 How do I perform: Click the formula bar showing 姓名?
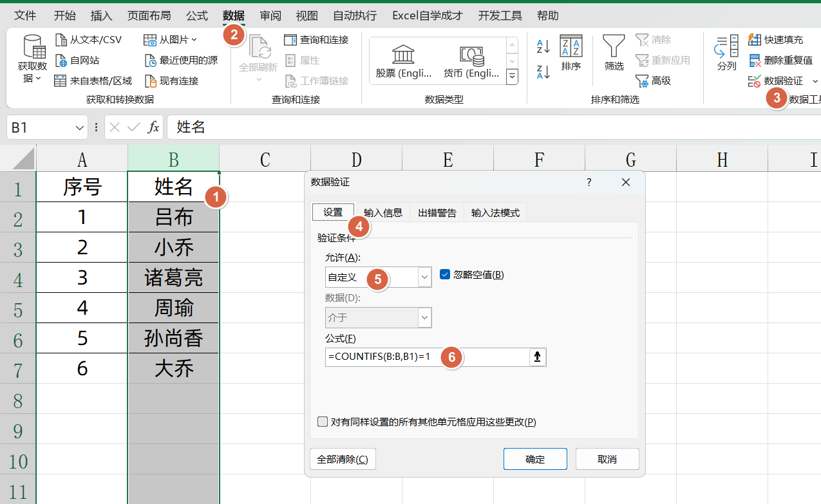tap(493, 127)
